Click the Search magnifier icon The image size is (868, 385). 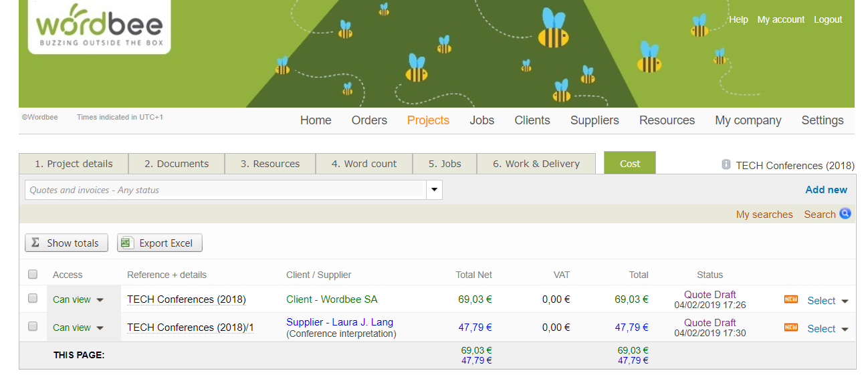coord(845,214)
